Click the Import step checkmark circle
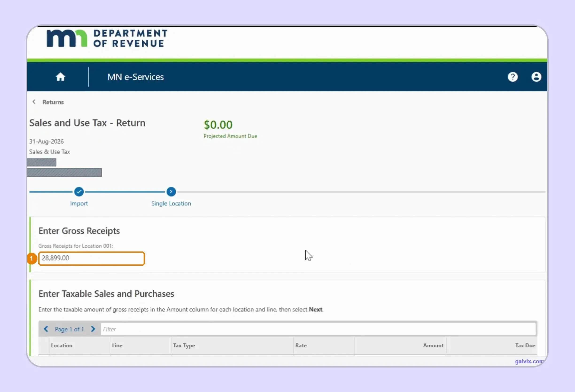This screenshot has width=575, height=392. [79, 192]
